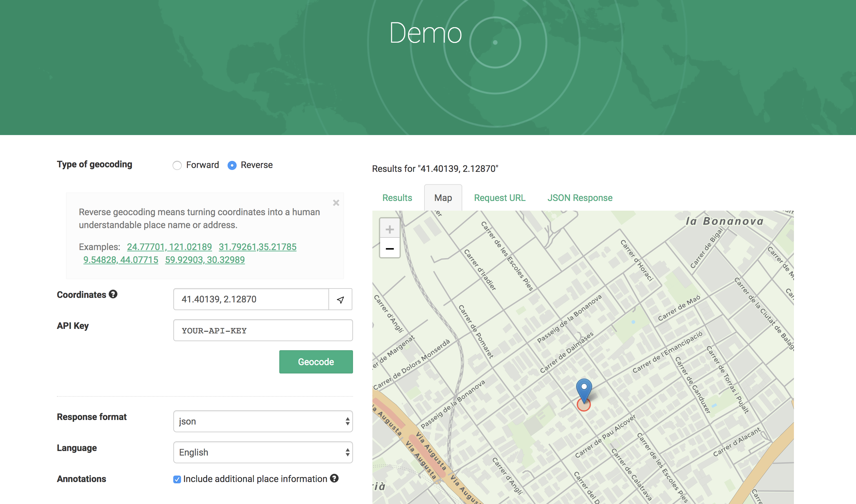The image size is (856, 504).
Task: Click the location arrow icon next to coordinates
Action: coord(340,299)
